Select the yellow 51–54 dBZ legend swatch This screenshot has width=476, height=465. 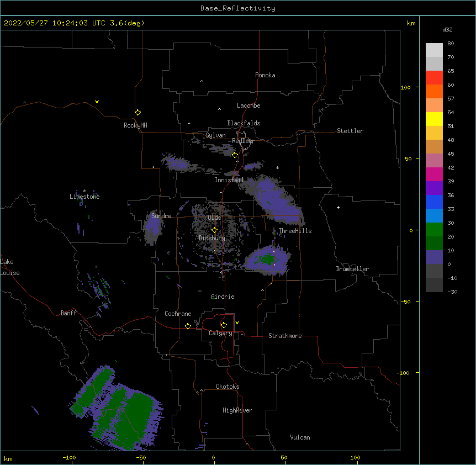[434, 119]
